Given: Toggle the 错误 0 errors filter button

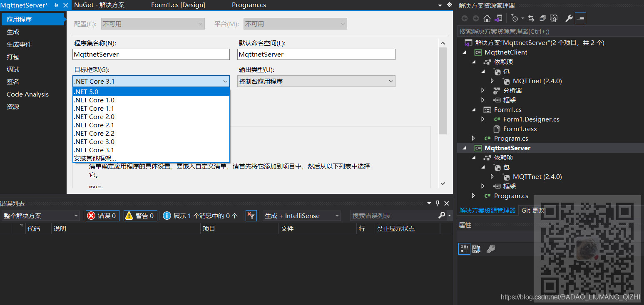Looking at the screenshot, I should tap(102, 216).
